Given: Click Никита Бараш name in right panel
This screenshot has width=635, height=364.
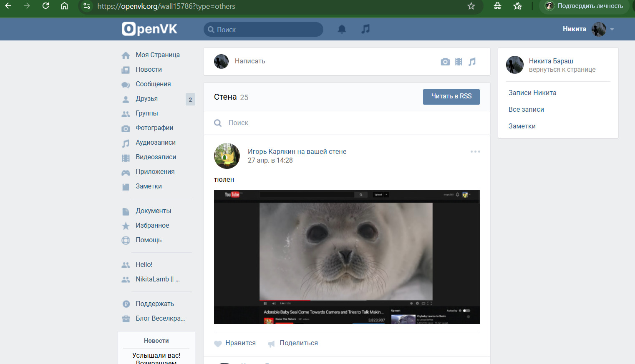Looking at the screenshot, I should (551, 61).
